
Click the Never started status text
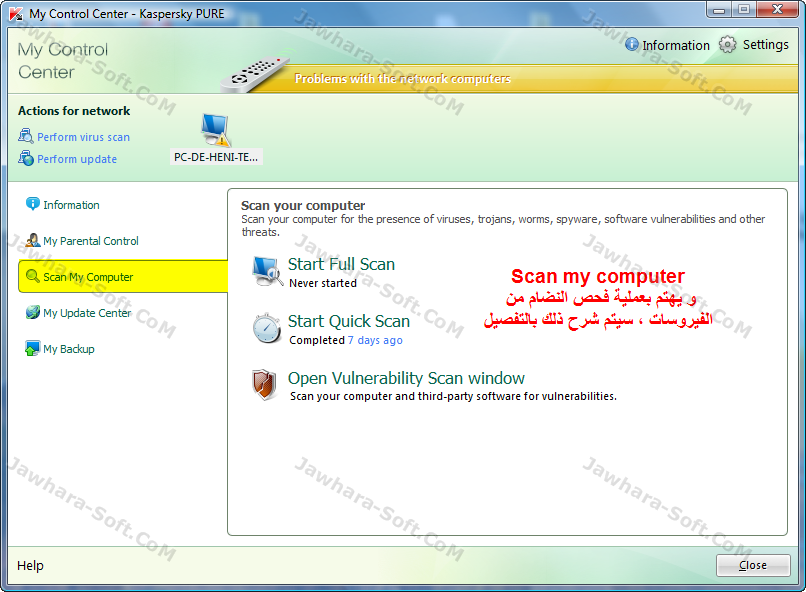(323, 283)
